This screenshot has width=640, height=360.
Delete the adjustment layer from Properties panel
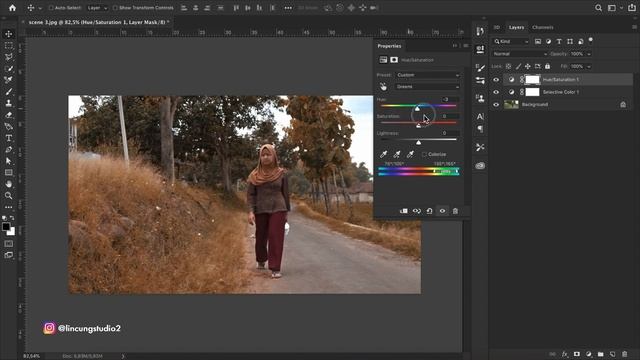pos(455,211)
